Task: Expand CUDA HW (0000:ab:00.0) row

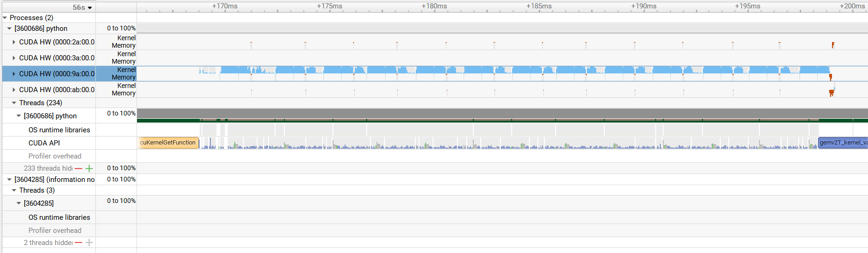Action: 14,90
